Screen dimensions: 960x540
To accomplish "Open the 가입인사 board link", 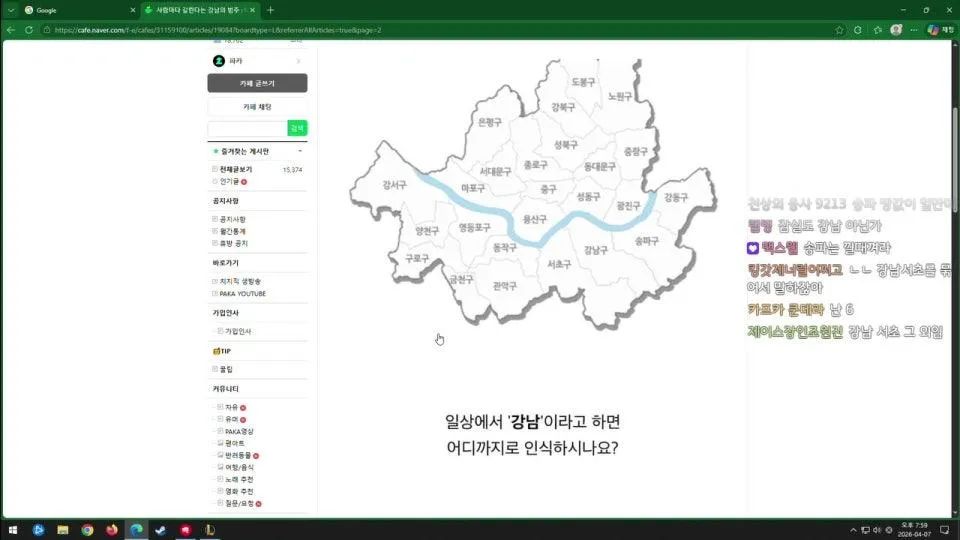I will pyautogui.click(x=238, y=331).
